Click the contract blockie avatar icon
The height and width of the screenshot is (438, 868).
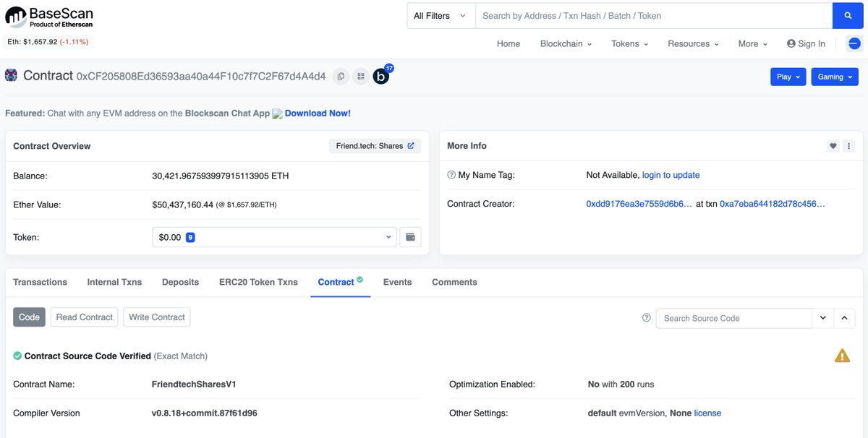tap(11, 75)
